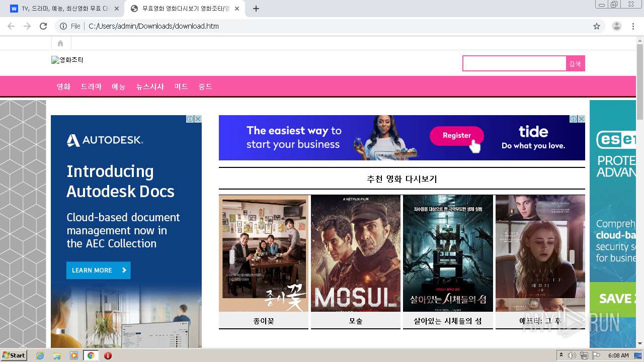This screenshot has width=644, height=362.
Task: Close the first tab titled TV, 드라마
Action: point(117,9)
